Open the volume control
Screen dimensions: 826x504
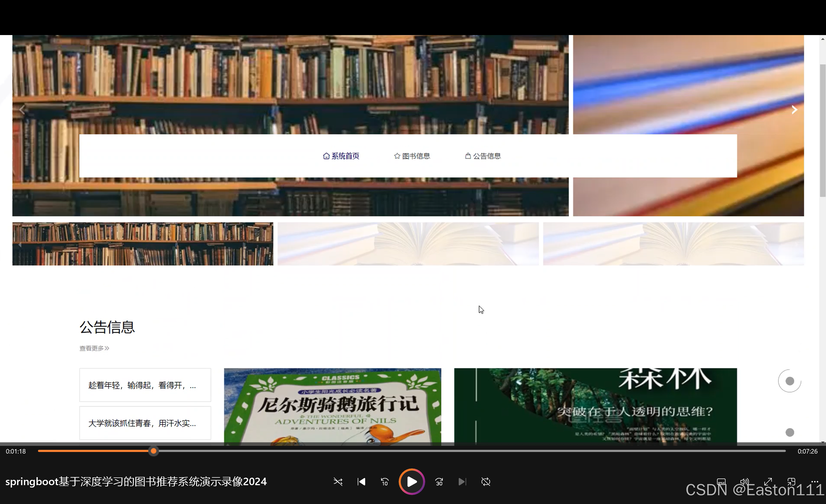coord(744,482)
